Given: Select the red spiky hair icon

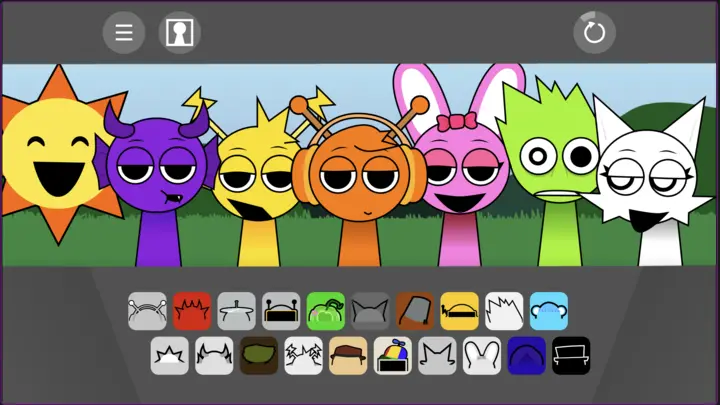Looking at the screenshot, I should (x=192, y=311).
